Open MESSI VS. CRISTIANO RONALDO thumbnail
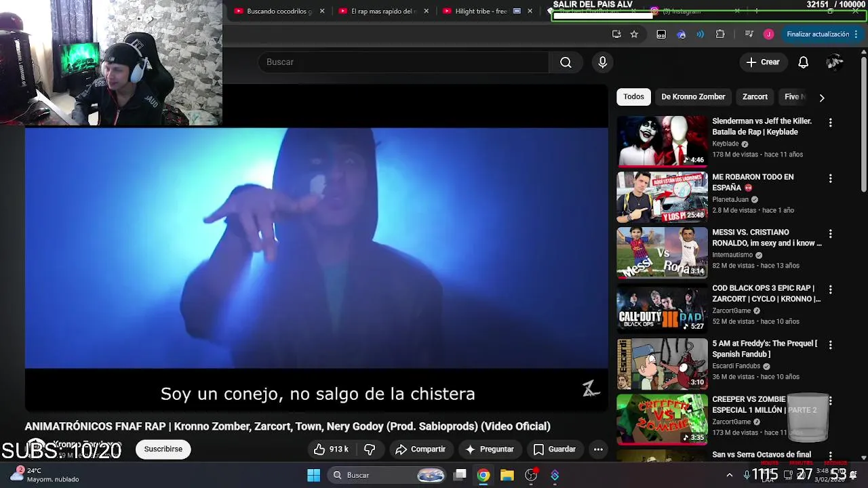Viewport: 868px width, 488px height. click(x=662, y=252)
